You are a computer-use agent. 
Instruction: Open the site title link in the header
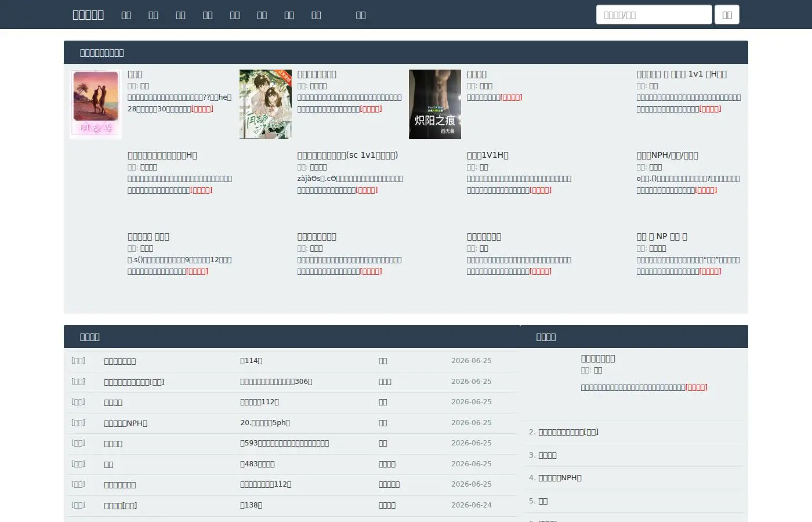tap(88, 15)
